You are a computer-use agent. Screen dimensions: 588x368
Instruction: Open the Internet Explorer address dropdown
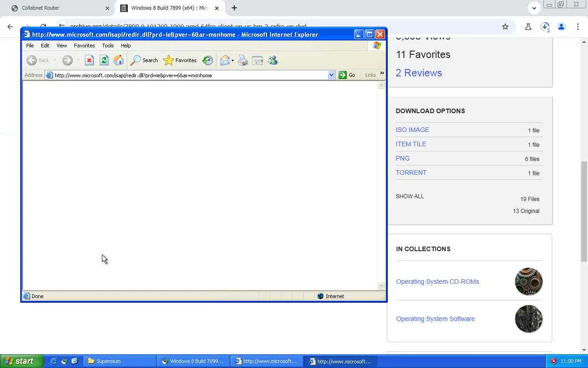331,75
